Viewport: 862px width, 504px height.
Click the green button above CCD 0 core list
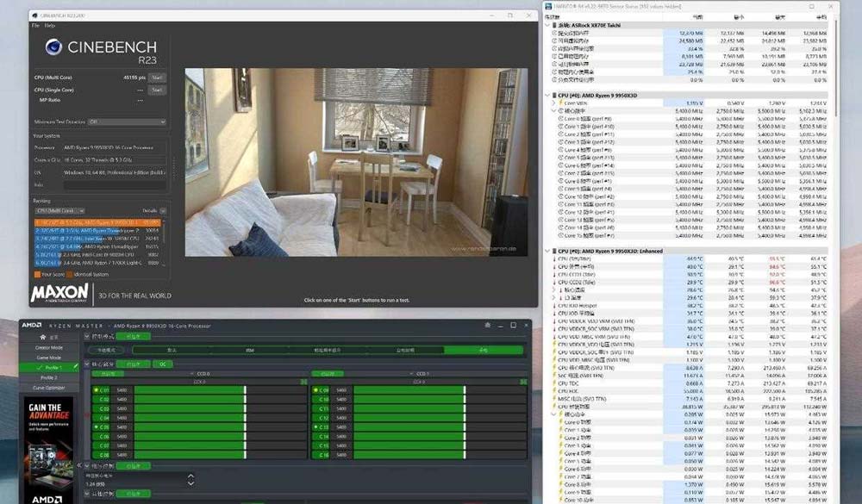pyautogui.click(x=108, y=374)
